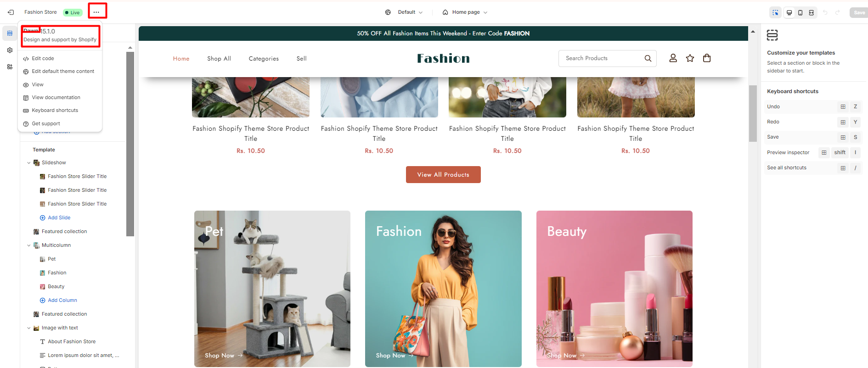Click the About Fashion Store heading icon
The height and width of the screenshot is (368, 868).
pos(43,341)
